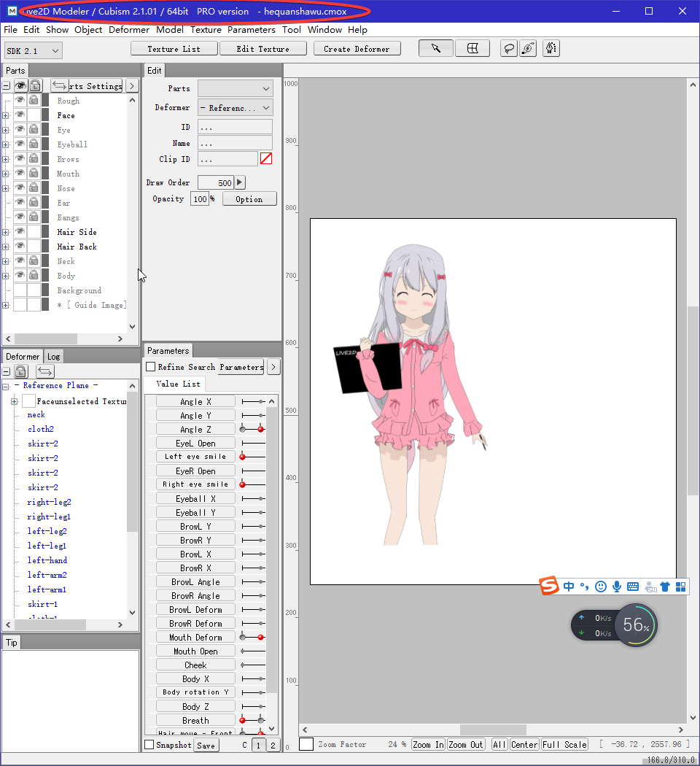Toggle lock on the Bangs part
The height and width of the screenshot is (766, 700).
pyautogui.click(x=34, y=217)
